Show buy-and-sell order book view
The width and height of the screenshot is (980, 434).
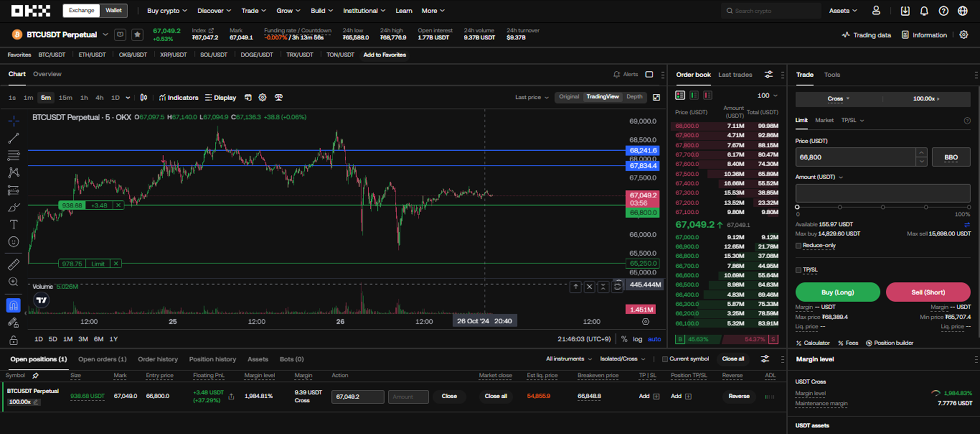coord(680,95)
